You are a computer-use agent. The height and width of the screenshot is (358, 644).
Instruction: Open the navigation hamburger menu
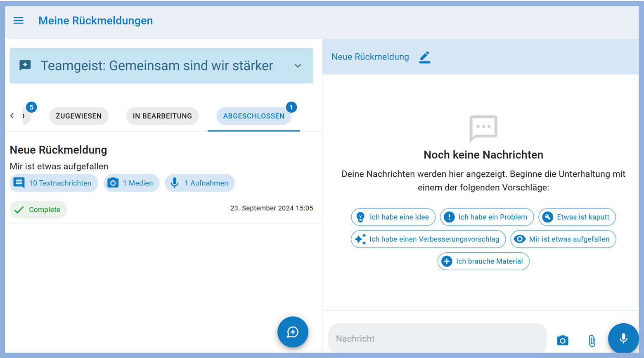tap(18, 20)
